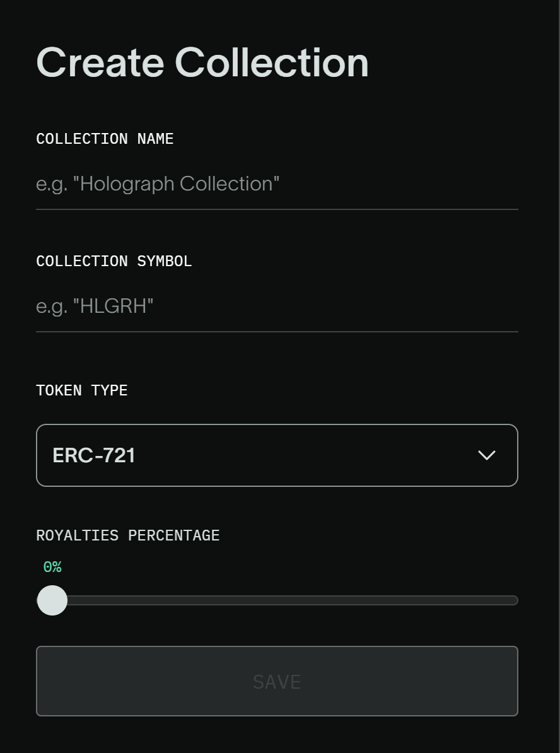Click the COLLECTION NAME label
The height and width of the screenshot is (753, 560).
click(x=105, y=138)
